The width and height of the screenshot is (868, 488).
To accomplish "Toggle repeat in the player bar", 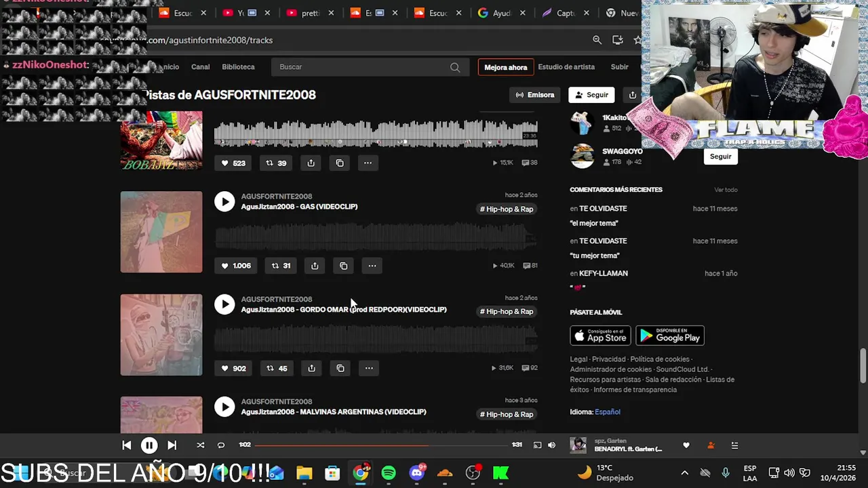I will coord(221,445).
